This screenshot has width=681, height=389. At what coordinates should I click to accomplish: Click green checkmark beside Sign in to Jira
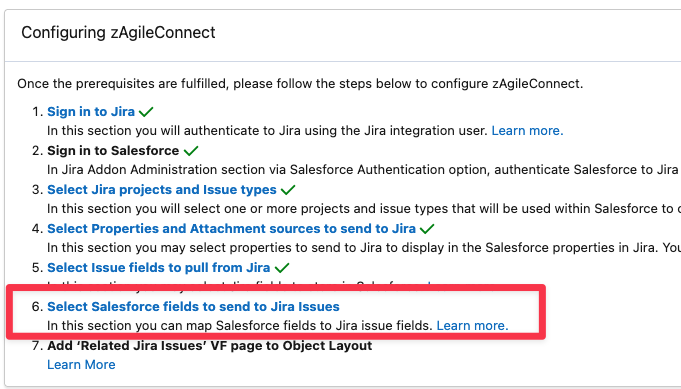(146, 112)
